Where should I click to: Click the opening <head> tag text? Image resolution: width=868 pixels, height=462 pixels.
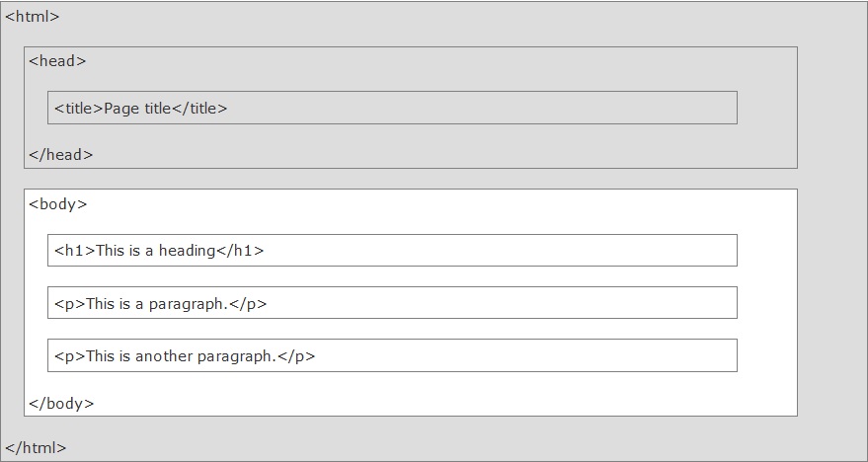[57, 61]
